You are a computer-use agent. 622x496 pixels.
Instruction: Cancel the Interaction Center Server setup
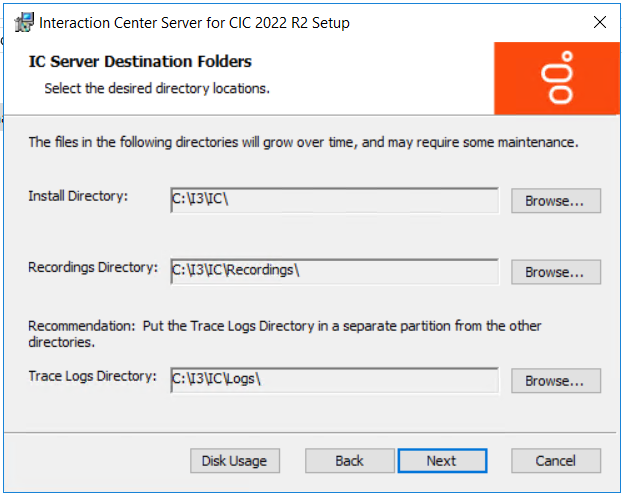tap(556, 461)
